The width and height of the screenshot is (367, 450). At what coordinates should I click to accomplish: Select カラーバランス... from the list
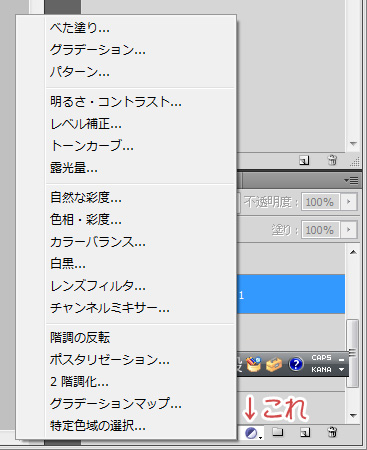click(141, 242)
